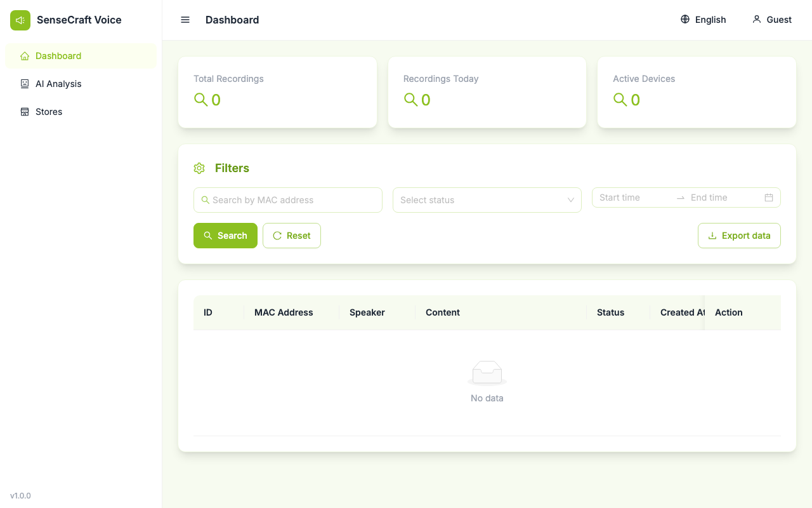Screen dimensions: 812x508
Task: Click the Speaker column header
Action: pyautogui.click(x=377, y=312)
